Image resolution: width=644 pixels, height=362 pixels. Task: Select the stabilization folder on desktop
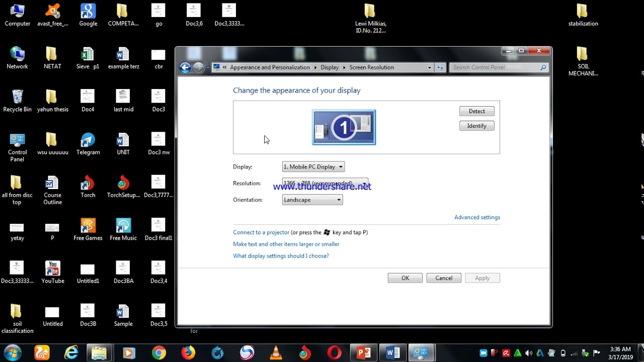[x=583, y=15]
